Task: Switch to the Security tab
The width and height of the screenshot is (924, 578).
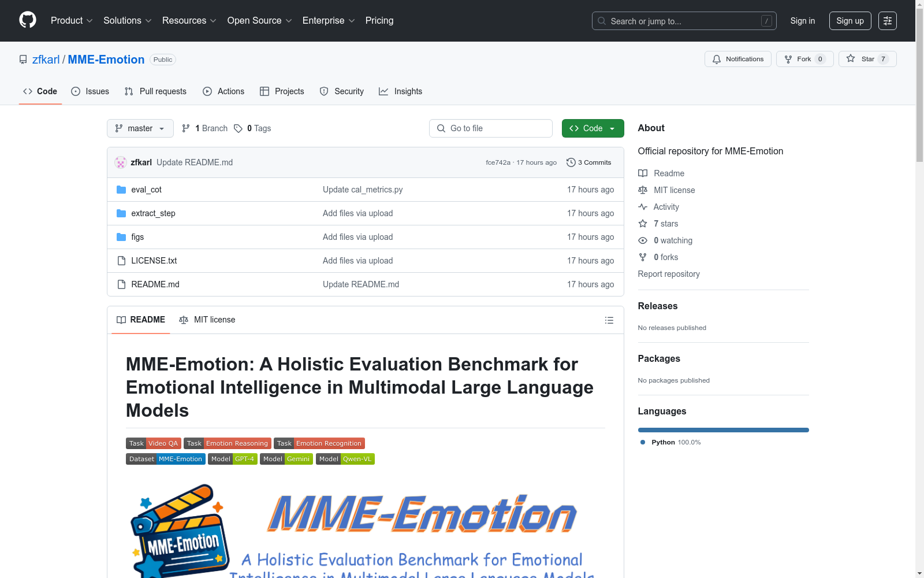Action: click(x=342, y=91)
